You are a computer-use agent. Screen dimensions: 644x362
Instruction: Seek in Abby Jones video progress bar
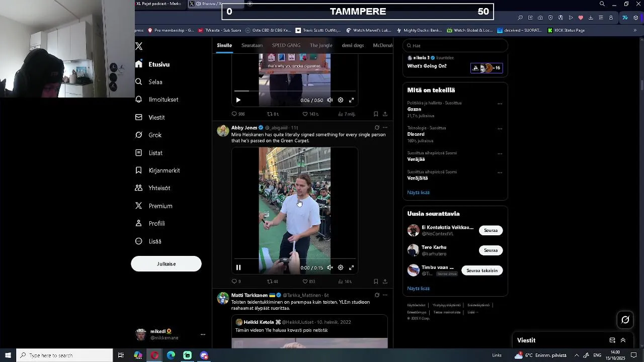(294, 258)
